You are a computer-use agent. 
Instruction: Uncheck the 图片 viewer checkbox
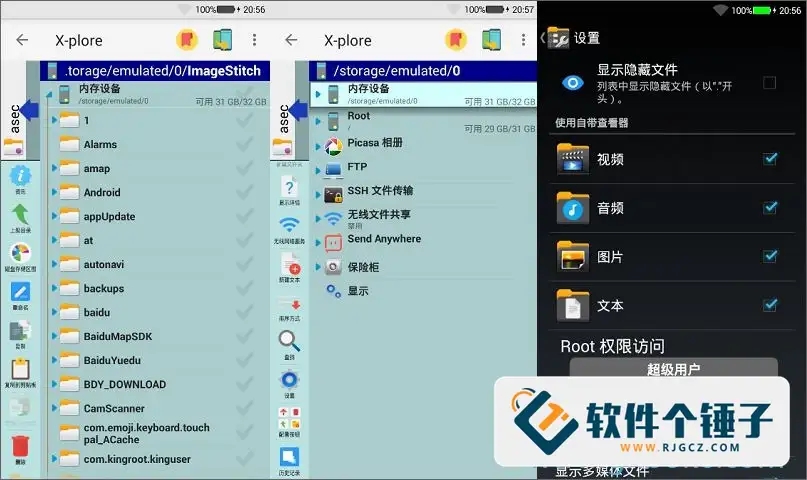pos(770,256)
